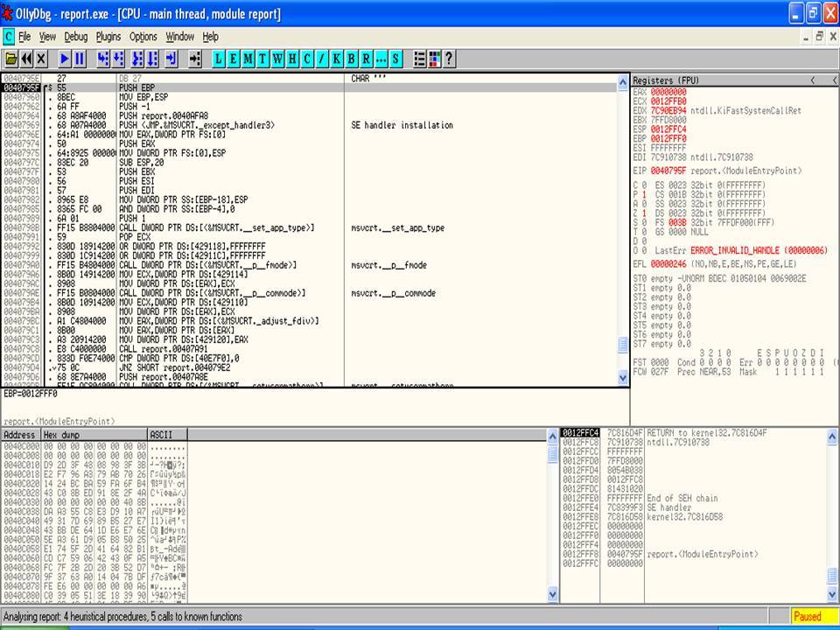Show the Memory map with the M button
Viewport: 840px width, 630px height.
point(248,59)
